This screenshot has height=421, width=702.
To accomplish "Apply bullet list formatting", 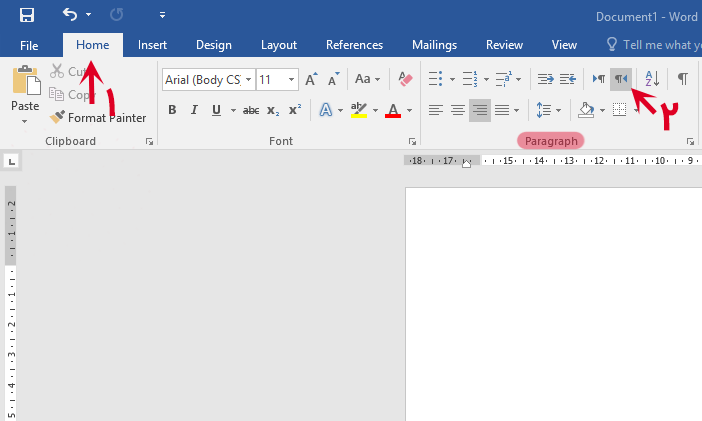I will [x=435, y=79].
